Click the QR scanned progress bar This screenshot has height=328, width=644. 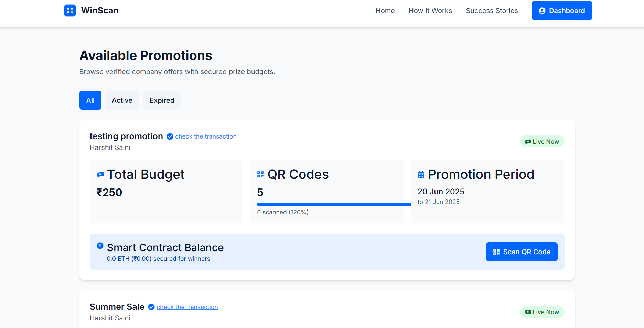pos(334,204)
